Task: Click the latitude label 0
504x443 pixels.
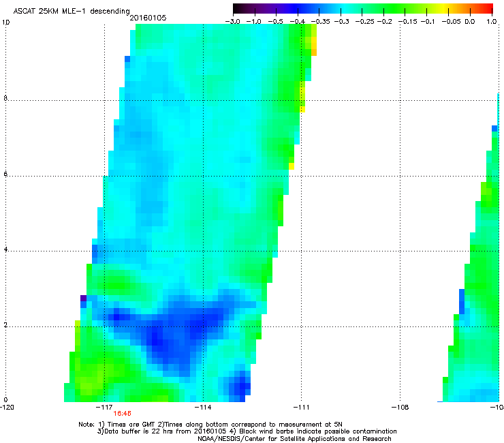Action: pyautogui.click(x=5, y=400)
